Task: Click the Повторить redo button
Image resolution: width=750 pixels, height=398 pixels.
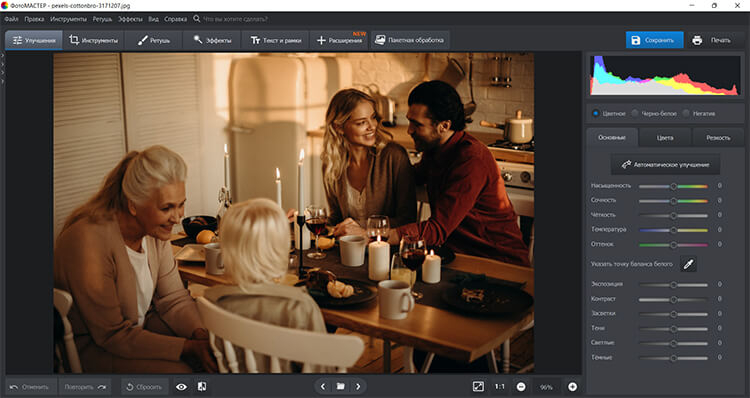Action: point(85,387)
